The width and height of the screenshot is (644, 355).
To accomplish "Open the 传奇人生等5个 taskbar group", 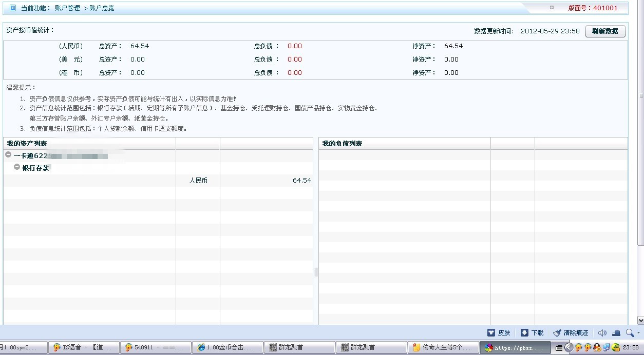I will pyautogui.click(x=443, y=347).
